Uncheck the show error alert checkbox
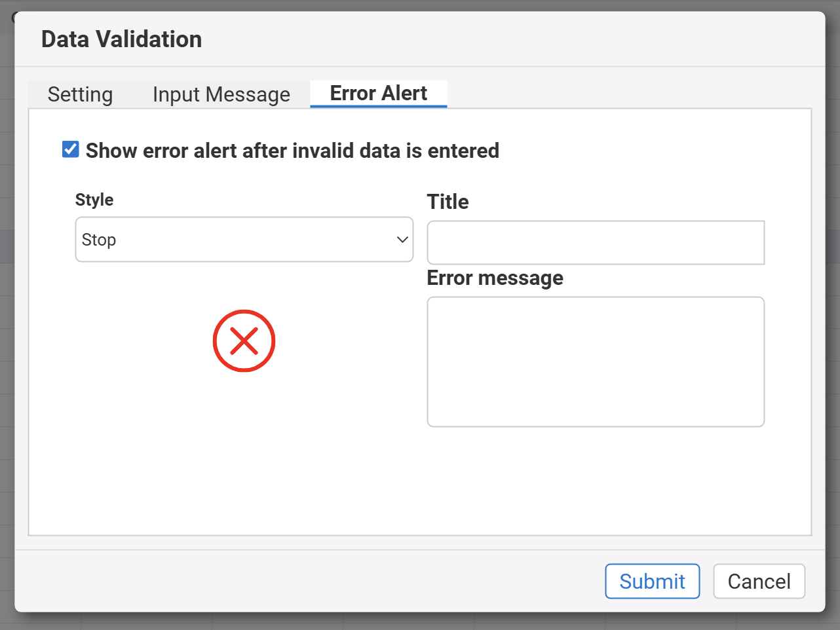The width and height of the screenshot is (840, 630). [71, 150]
